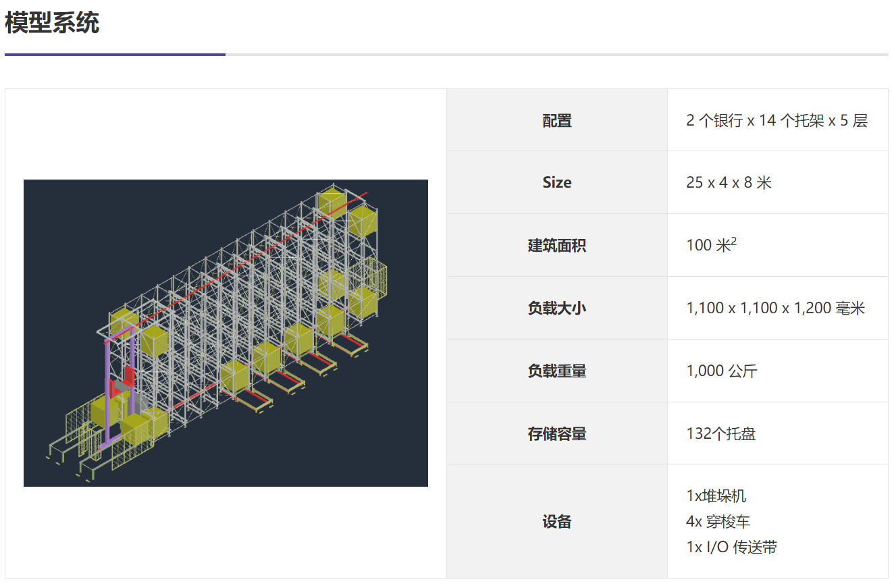
Task: Select the 建筑面积 row label
Action: coord(557,245)
